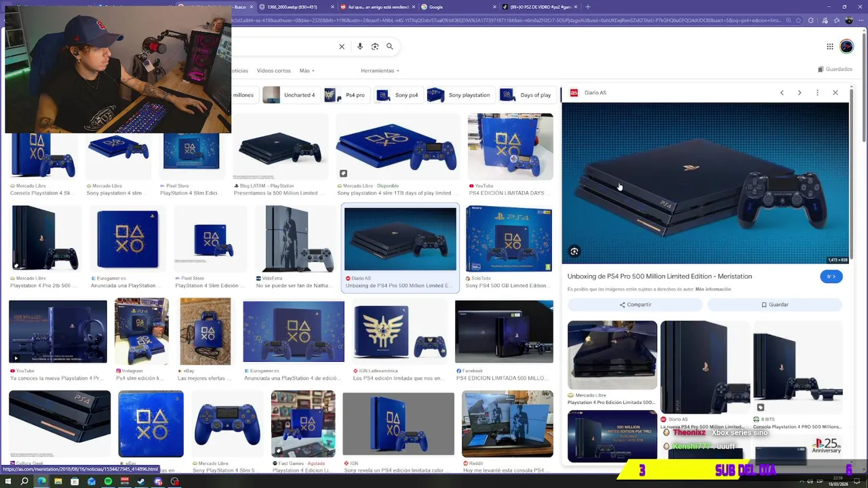The width and height of the screenshot is (868, 488).
Task: Open the Google account avatar
Action: (846, 47)
